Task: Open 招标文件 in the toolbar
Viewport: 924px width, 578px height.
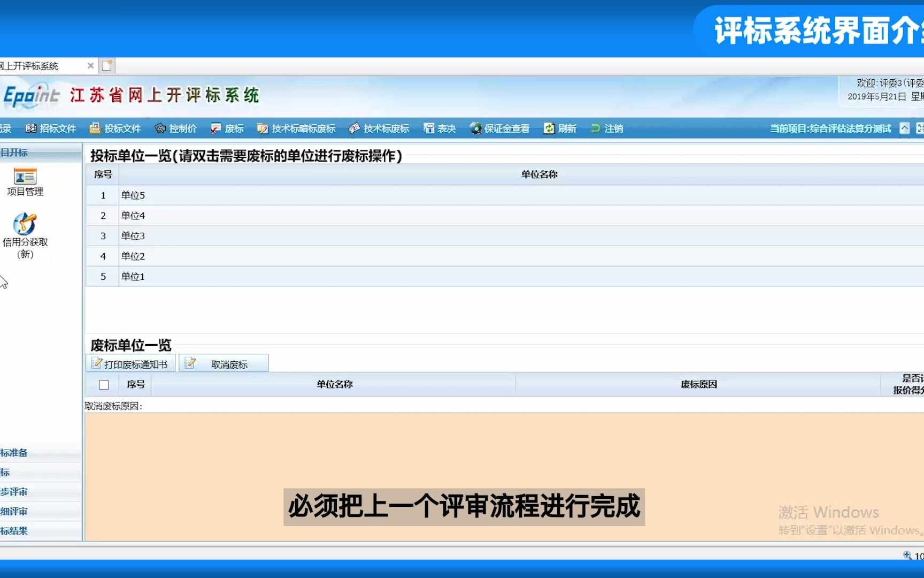Action: tap(51, 128)
